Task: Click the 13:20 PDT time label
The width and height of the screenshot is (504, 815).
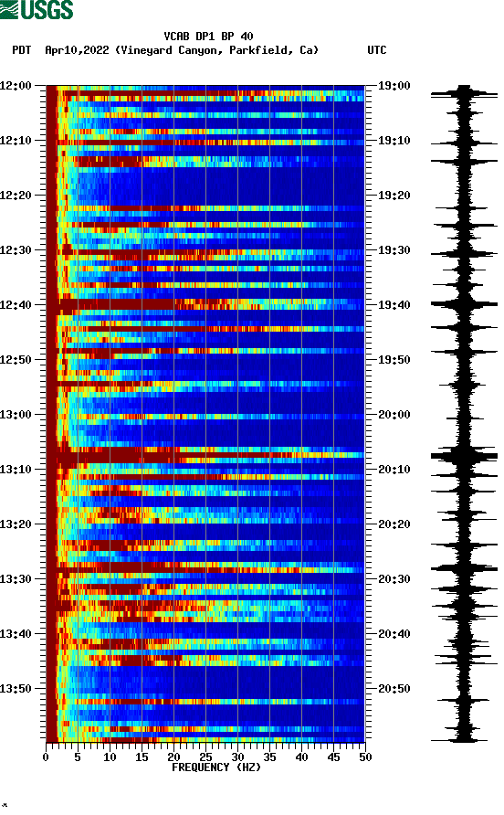Action: [x=16, y=524]
